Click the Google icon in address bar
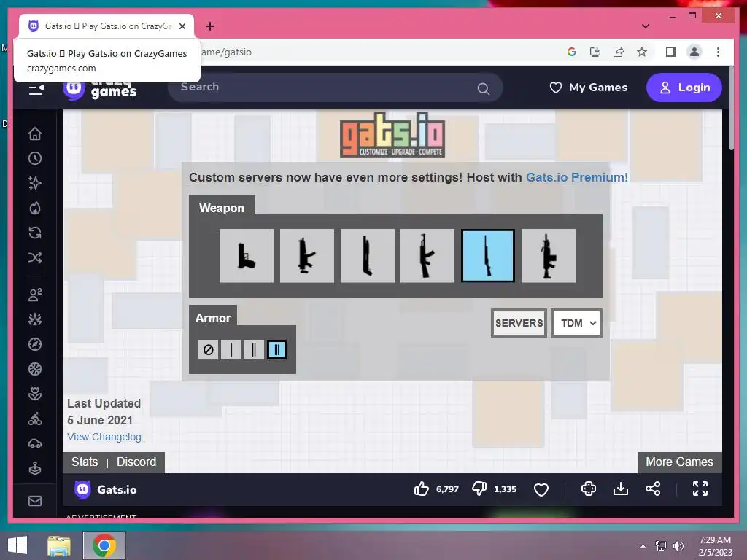Image resolution: width=747 pixels, height=560 pixels. point(572,52)
